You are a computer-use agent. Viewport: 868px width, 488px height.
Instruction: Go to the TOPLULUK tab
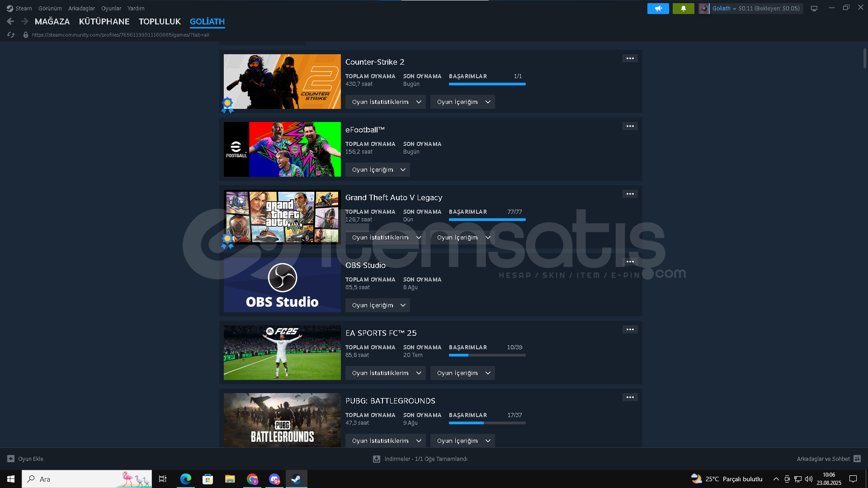160,21
